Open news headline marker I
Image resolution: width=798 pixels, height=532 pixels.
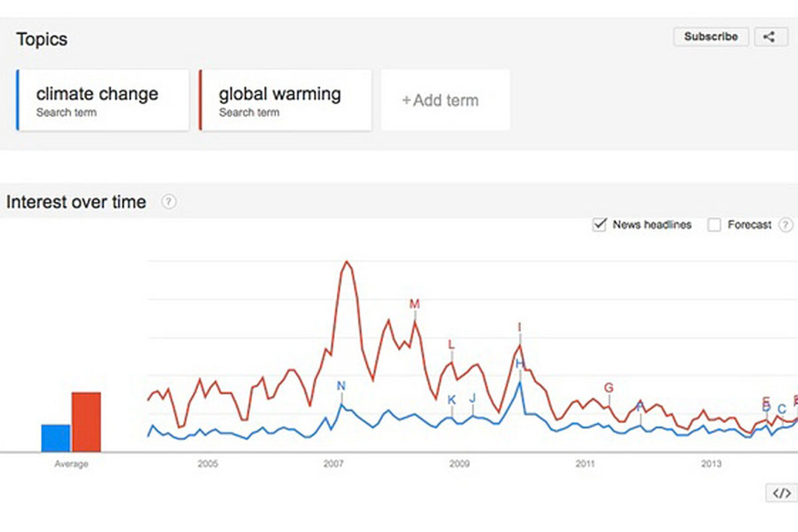[x=519, y=327]
